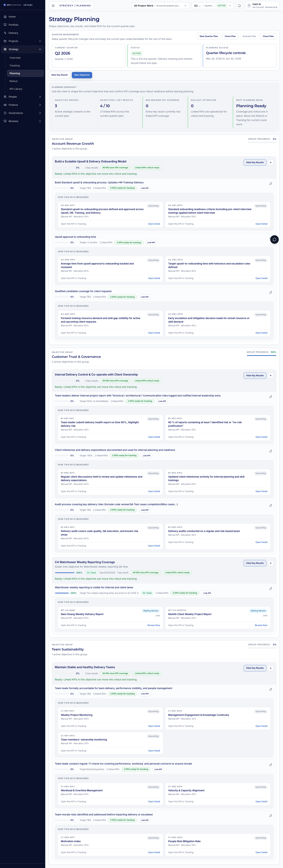The width and height of the screenshot is (283, 868).
Task: Select the Strategy target icon
Action: click(5, 49)
